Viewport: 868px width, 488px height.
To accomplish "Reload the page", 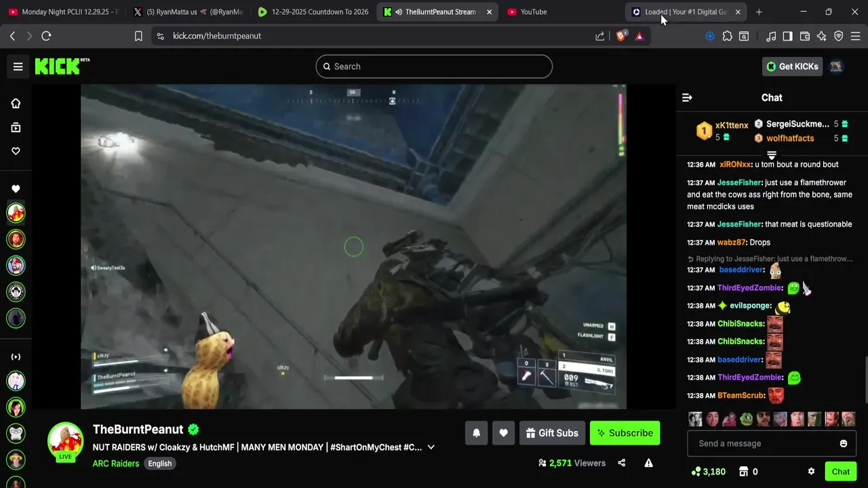I will 46,36.
